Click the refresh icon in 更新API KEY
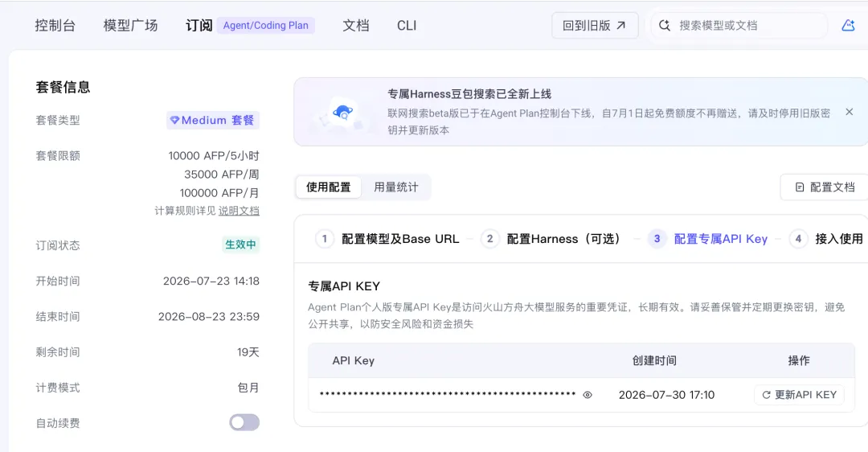This screenshot has height=452, width=868. click(766, 395)
